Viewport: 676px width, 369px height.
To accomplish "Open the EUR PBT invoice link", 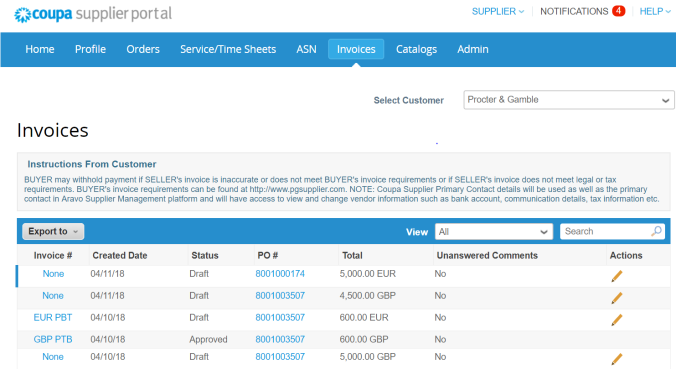I will click(53, 318).
